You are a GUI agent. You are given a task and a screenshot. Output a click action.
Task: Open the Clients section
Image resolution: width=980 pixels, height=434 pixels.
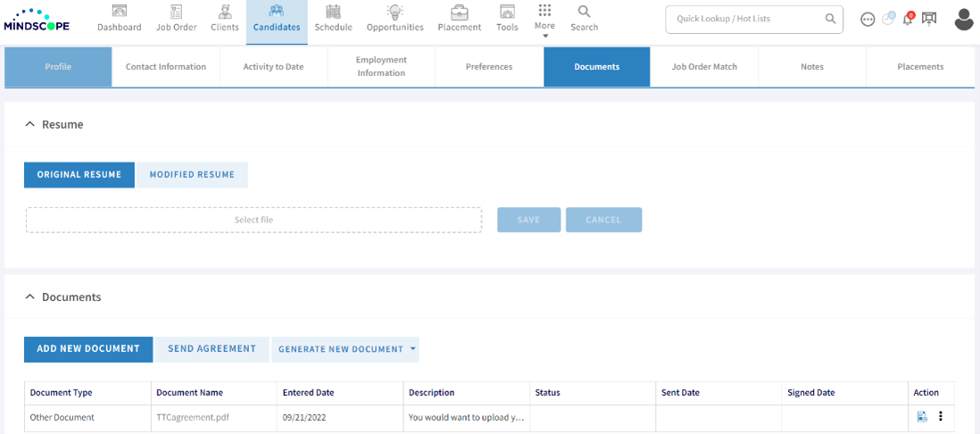click(x=224, y=19)
